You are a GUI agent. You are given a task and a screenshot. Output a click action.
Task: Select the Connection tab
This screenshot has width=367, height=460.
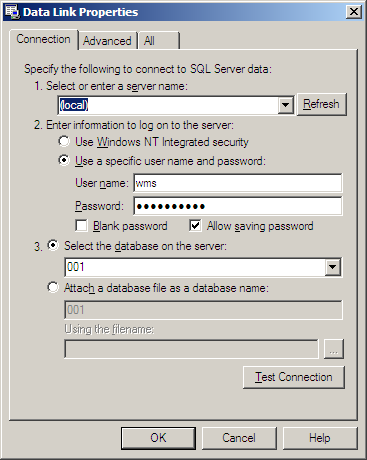(x=44, y=39)
